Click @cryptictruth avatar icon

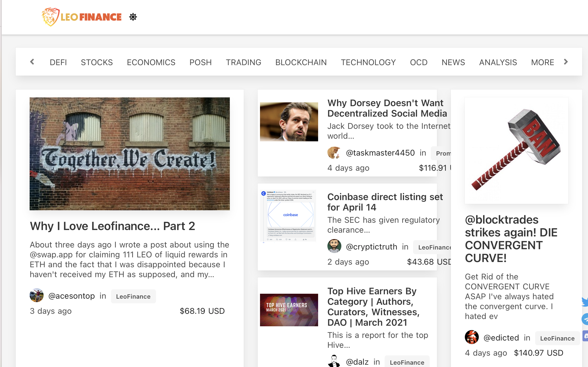pos(334,246)
